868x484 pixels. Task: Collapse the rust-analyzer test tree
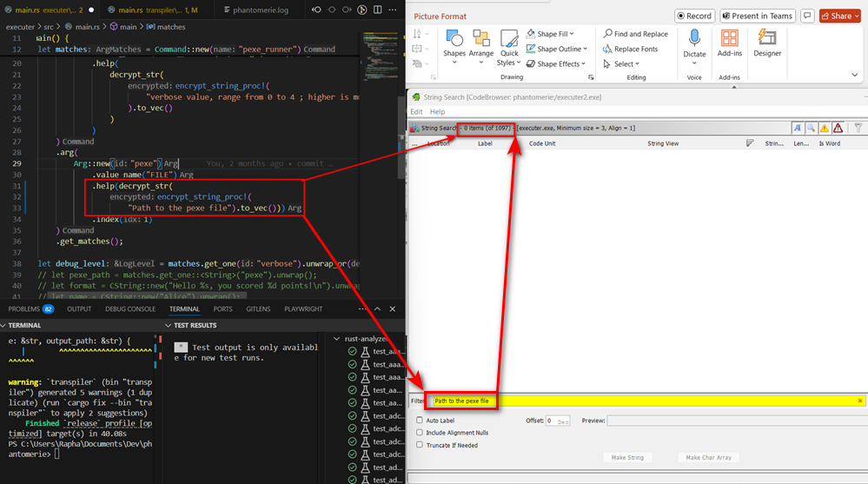338,339
